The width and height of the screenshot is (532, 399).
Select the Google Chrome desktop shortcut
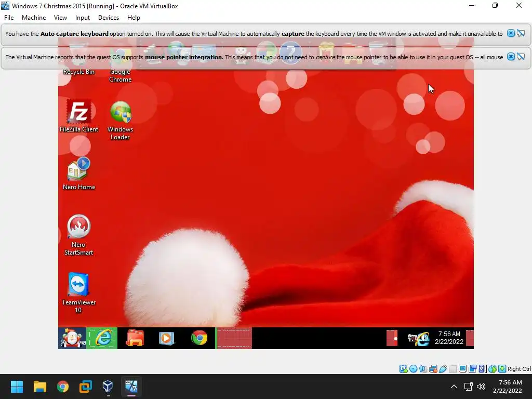pos(120,63)
